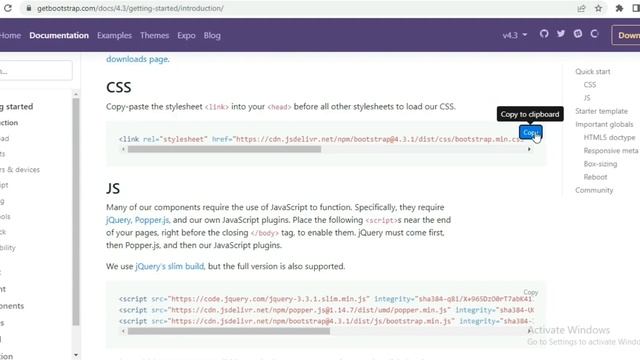Jump to Important globals section
640x360 pixels.
tap(604, 124)
